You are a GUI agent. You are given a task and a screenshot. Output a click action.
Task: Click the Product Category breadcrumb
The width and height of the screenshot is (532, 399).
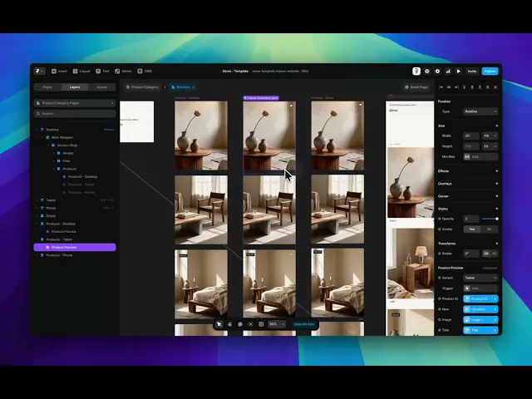click(x=142, y=87)
